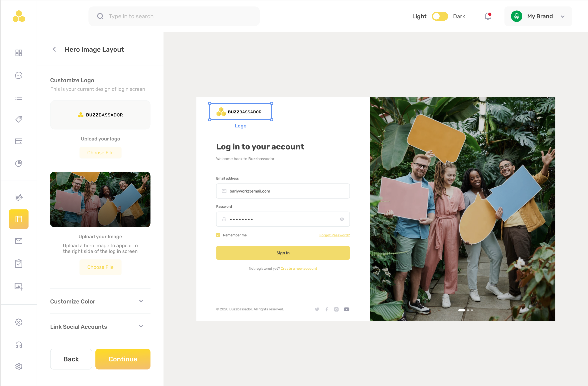Click Choose File under Upload your Image
588x386 pixels.
tap(100, 267)
